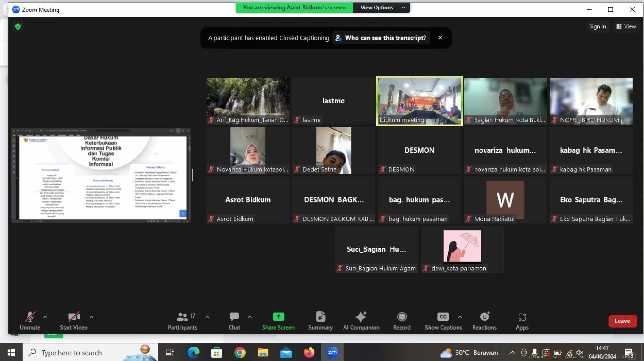The height and width of the screenshot is (361, 644).
Task: Click the divider handle beside shared screen
Action: click(x=193, y=175)
